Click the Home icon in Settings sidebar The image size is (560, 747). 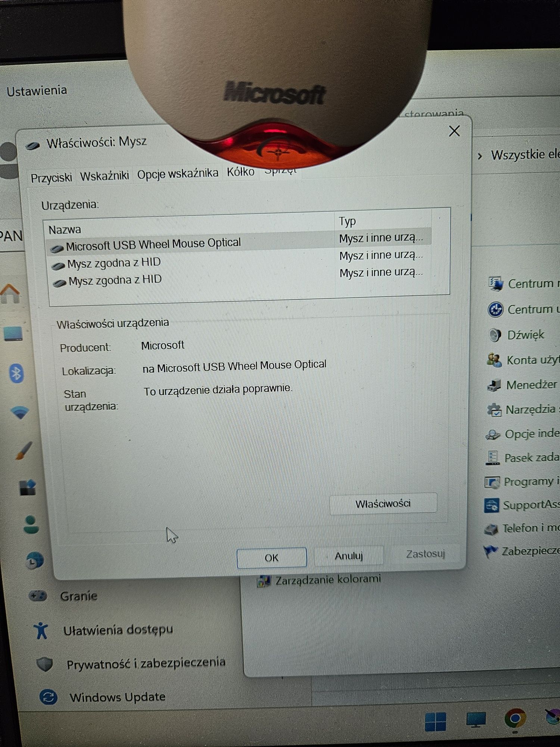click(10, 293)
